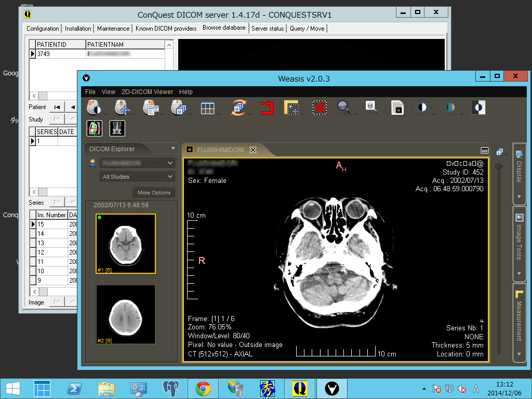The image size is (532, 399).
Task: Open the Maintenance tab in ConQuest
Action: 113,29
